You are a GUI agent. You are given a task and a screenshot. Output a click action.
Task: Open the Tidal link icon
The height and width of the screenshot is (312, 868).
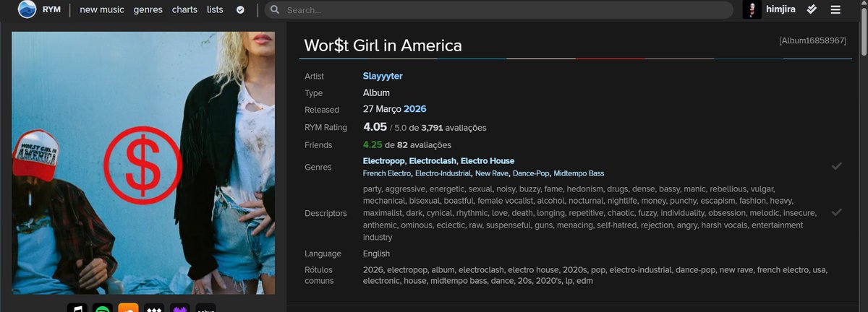(154, 308)
